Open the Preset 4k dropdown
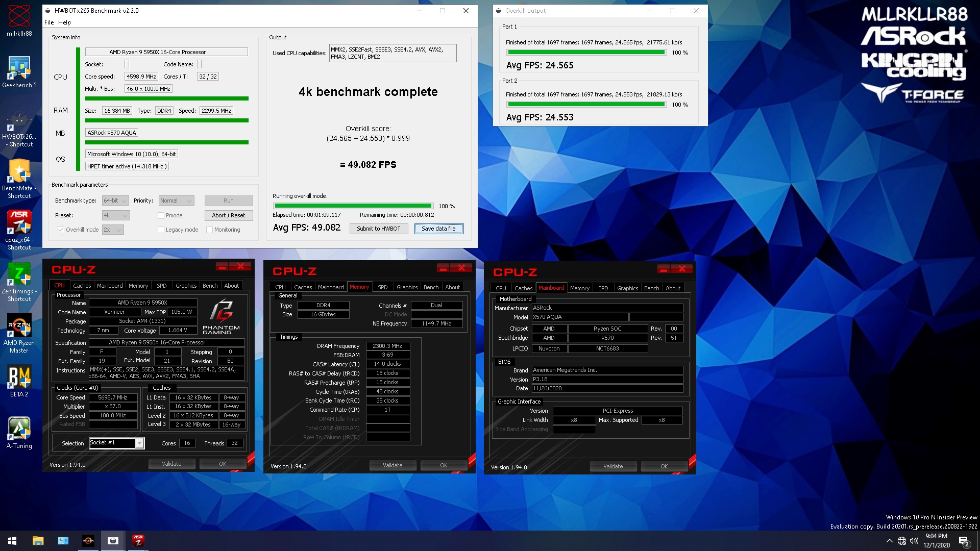This screenshot has height=551, width=980. 116,215
